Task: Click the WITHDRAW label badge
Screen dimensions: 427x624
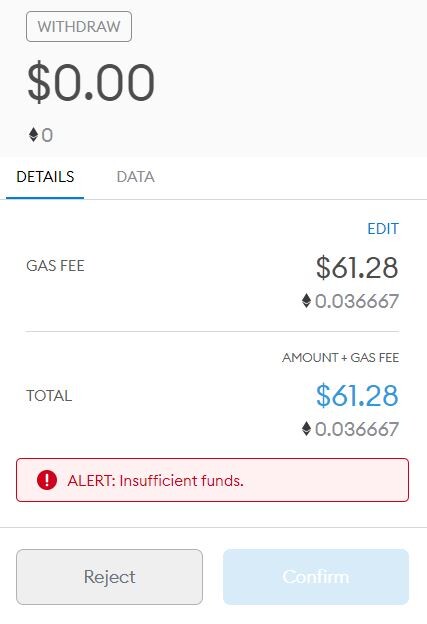Action: (79, 27)
